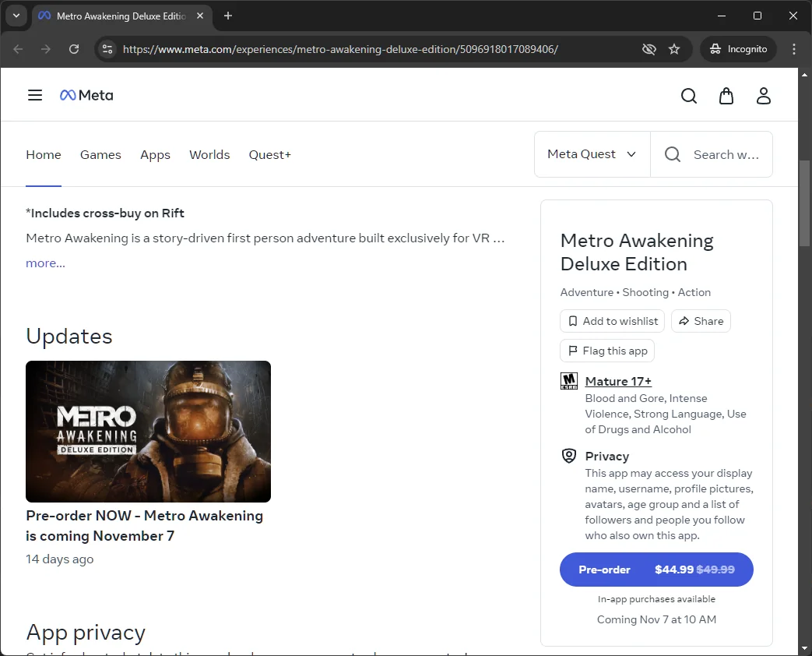812x656 pixels.
Task: Open the Quest+ tab
Action: point(270,155)
